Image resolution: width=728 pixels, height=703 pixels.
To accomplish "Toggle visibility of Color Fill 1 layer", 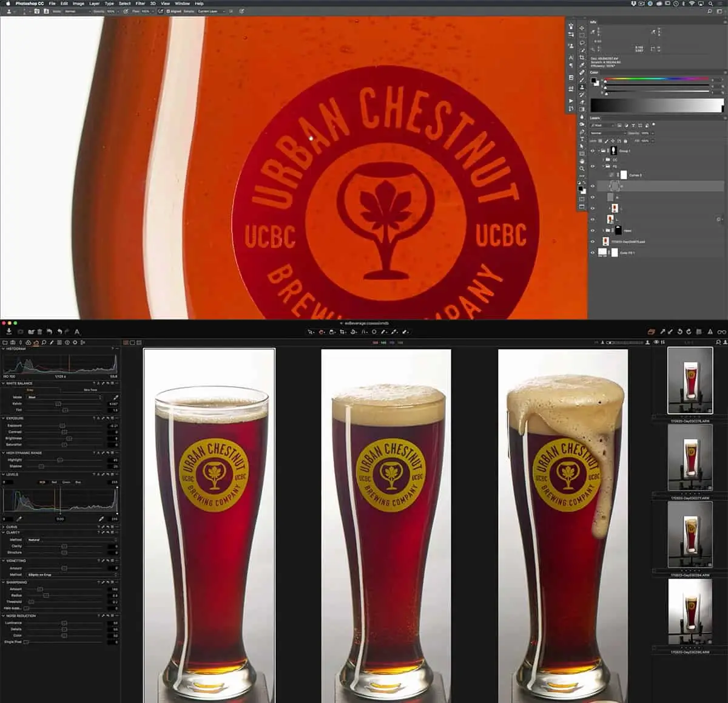I will tap(593, 253).
